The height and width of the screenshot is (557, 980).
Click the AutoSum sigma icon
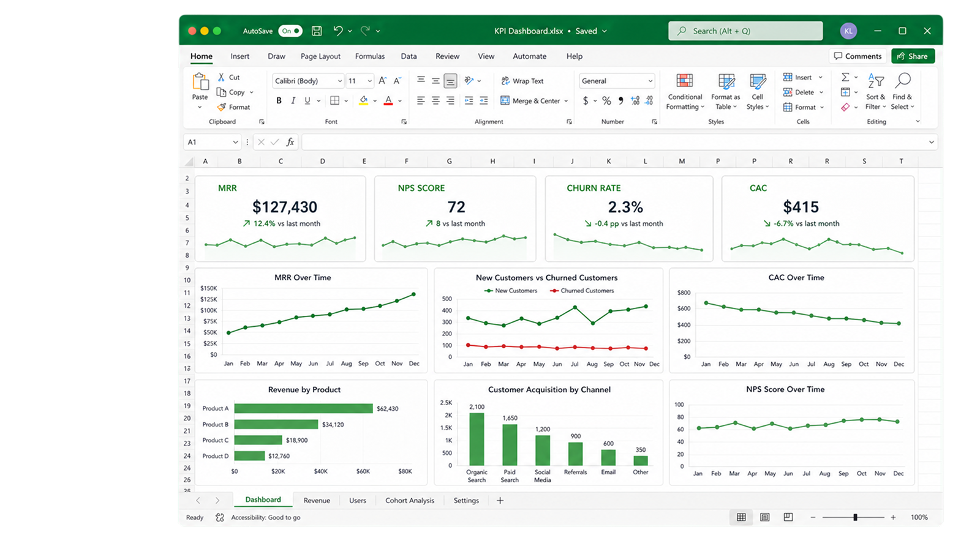pos(845,77)
